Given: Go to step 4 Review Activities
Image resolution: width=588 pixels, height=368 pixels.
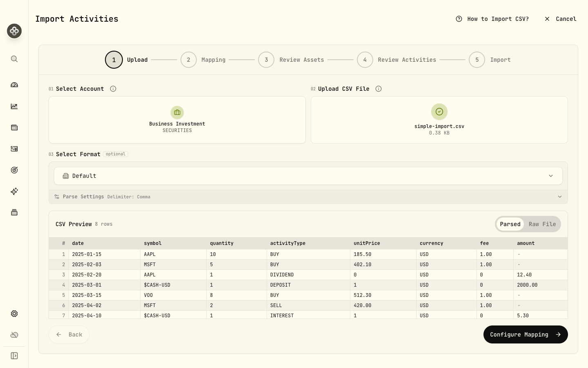Looking at the screenshot, I should pyautogui.click(x=396, y=60).
